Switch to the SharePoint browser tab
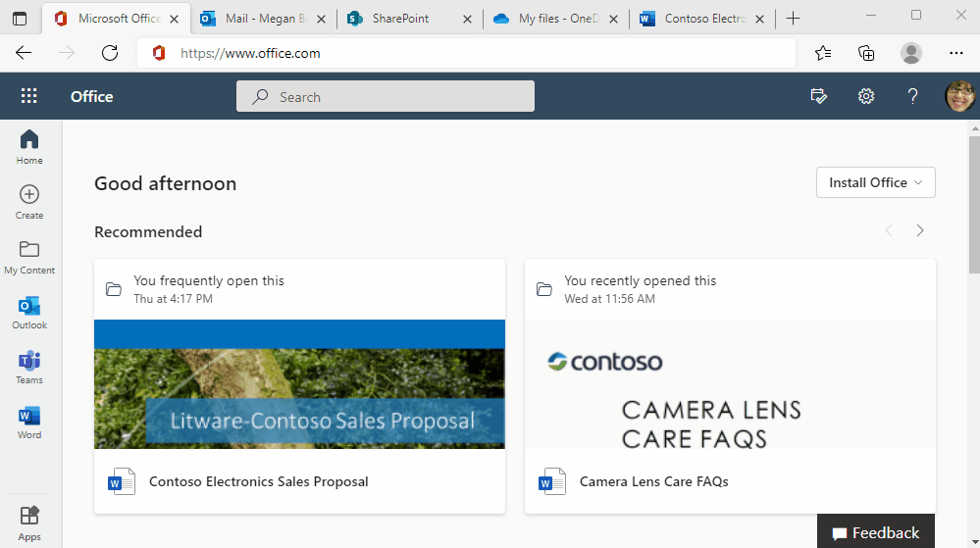The width and height of the screenshot is (980, 548). click(400, 19)
